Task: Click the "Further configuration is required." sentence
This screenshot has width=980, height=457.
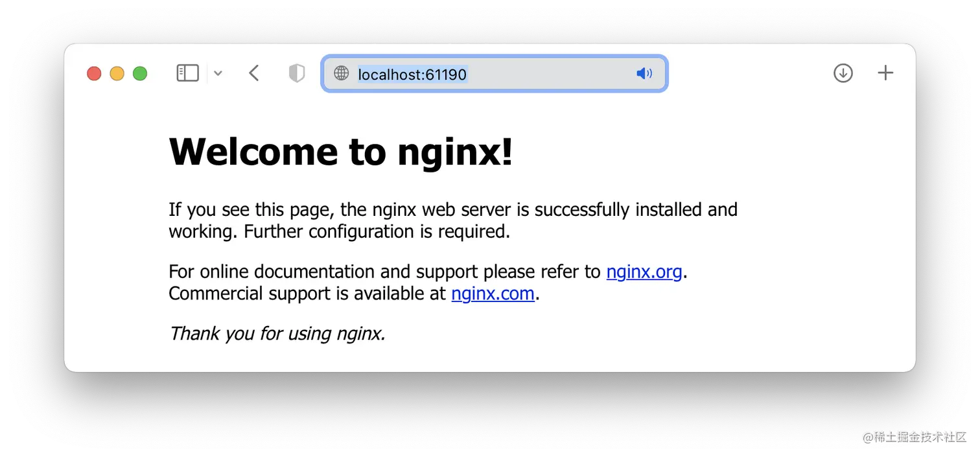Action: tap(377, 231)
